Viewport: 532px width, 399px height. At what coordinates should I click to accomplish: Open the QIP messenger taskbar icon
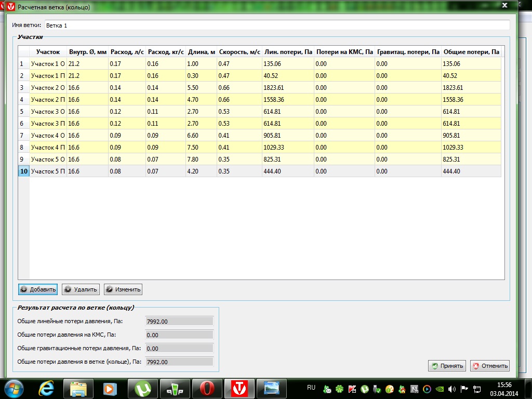coord(175,388)
